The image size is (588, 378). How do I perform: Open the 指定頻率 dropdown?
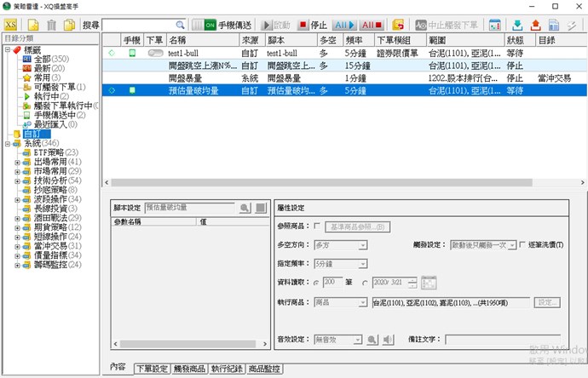coord(363,264)
